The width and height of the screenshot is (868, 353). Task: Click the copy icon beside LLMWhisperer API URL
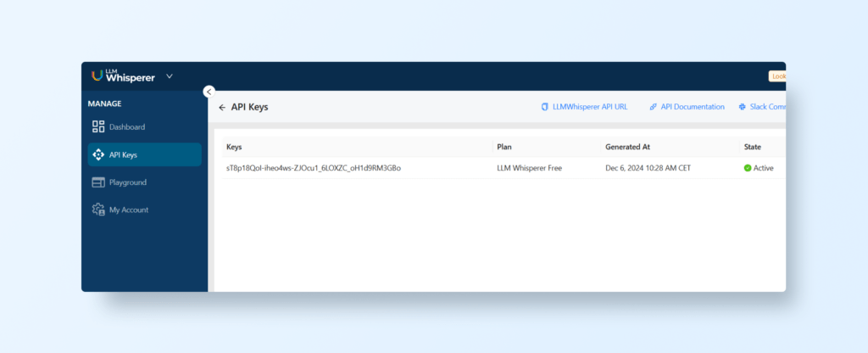click(545, 107)
